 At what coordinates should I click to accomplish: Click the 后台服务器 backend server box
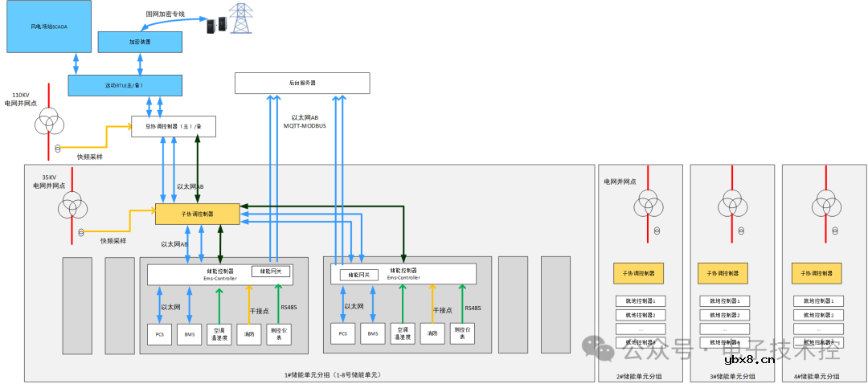[302, 83]
